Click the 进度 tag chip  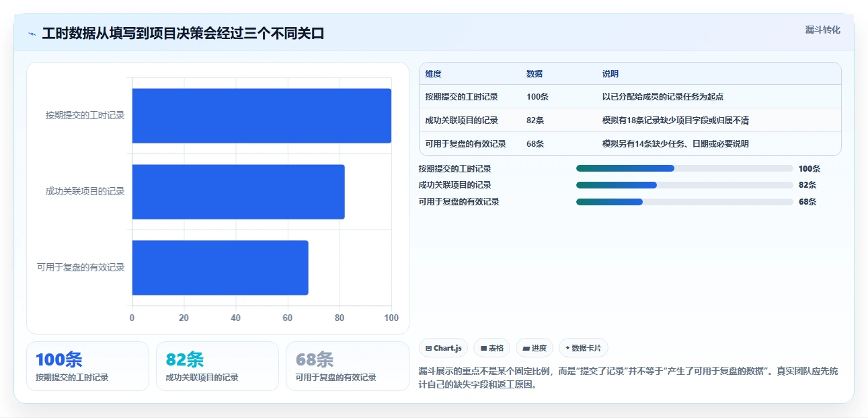coord(535,348)
